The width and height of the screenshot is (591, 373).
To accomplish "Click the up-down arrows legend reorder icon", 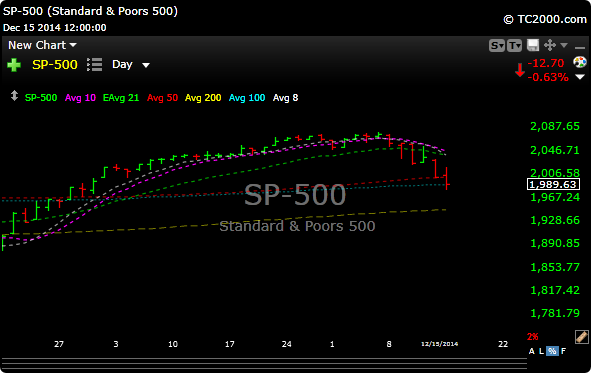I will (x=14, y=96).
